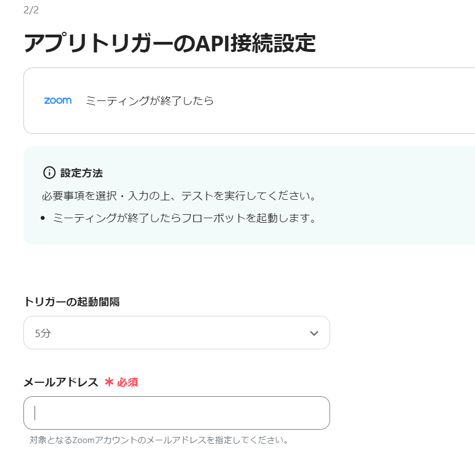Image resolution: width=475 pixels, height=476 pixels.
Task: Click the red required asterisk icon
Action: click(x=109, y=382)
